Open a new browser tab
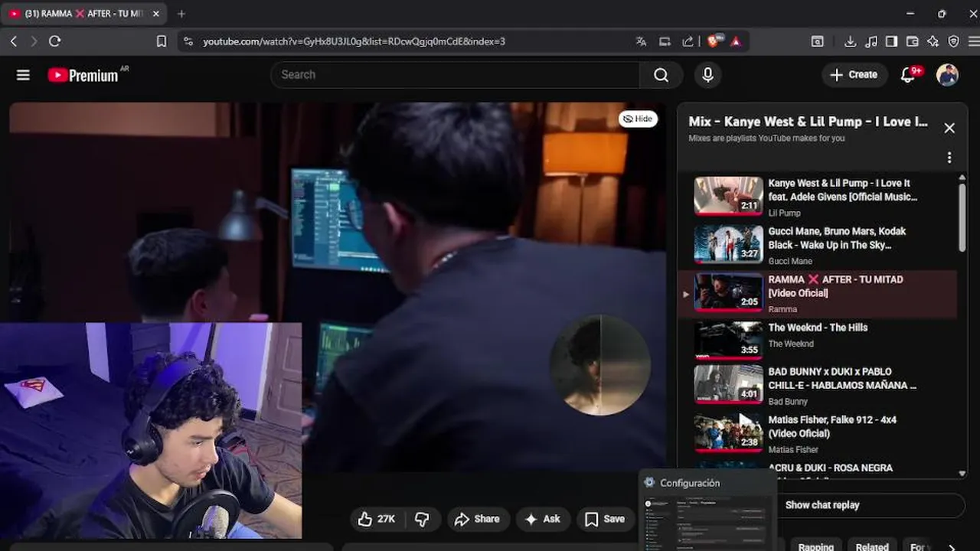 point(181,14)
